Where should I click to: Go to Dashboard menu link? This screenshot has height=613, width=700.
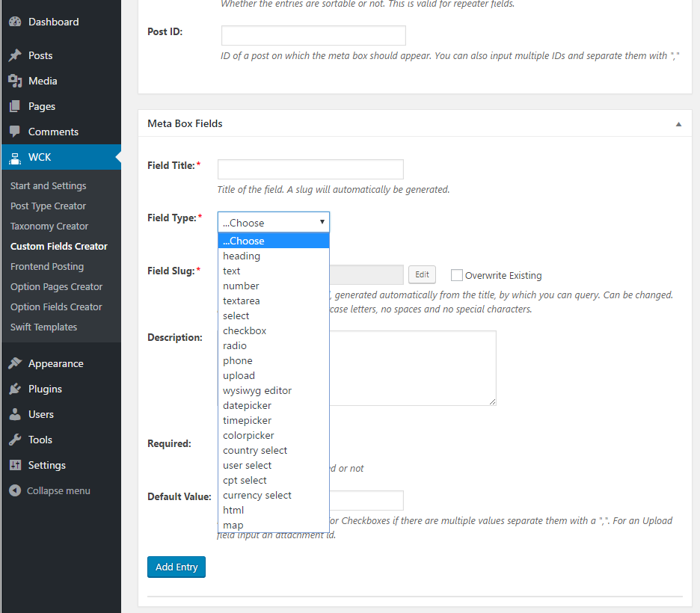(x=54, y=22)
